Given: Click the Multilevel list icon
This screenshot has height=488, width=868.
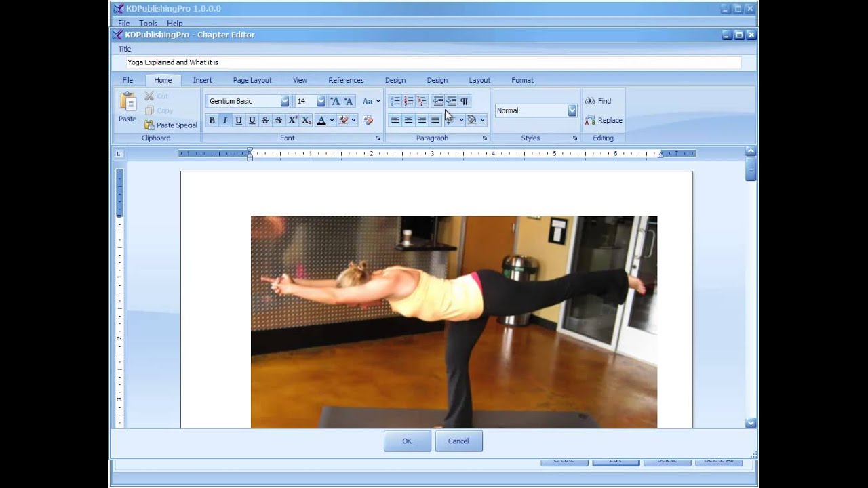Looking at the screenshot, I should point(422,101).
